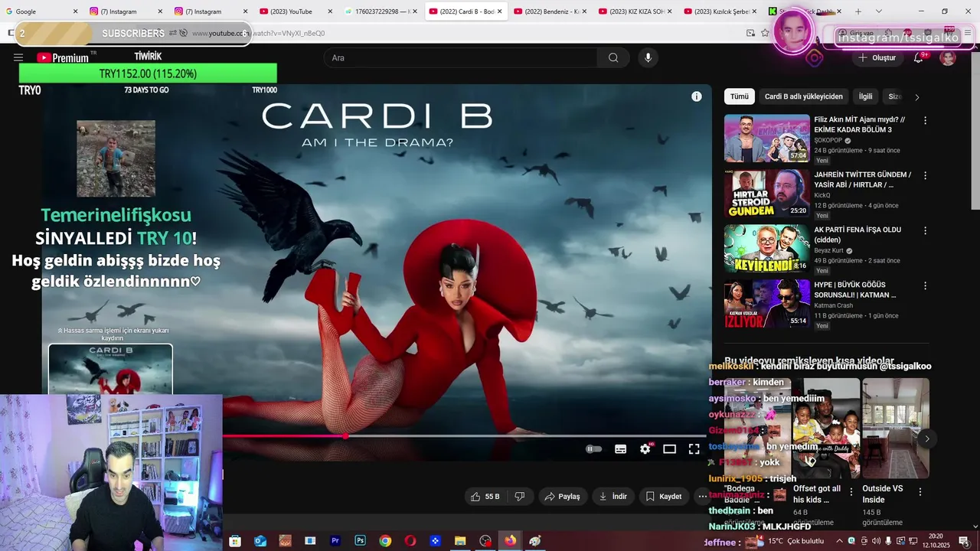
Task: Open options for AK PARTİ video
Action: (x=925, y=231)
